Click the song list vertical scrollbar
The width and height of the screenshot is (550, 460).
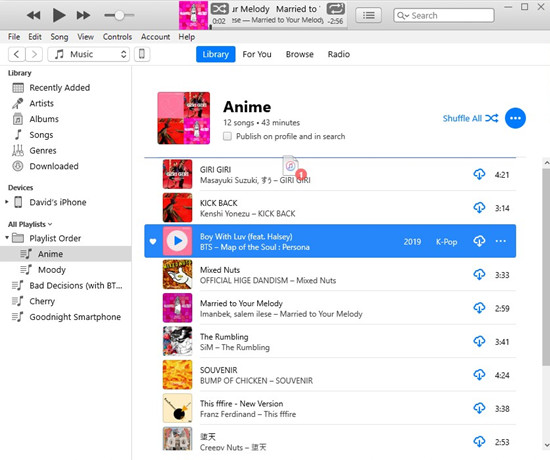tap(546, 268)
